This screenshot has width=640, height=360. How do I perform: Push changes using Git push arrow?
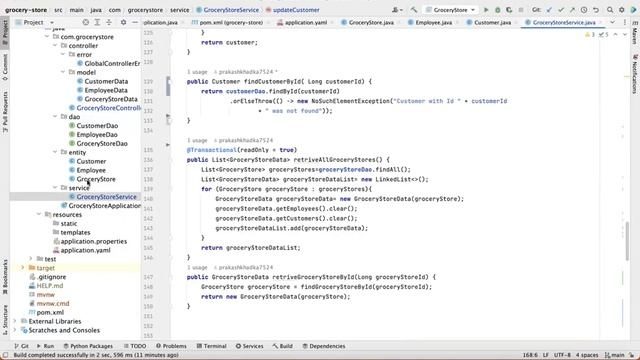(572, 10)
